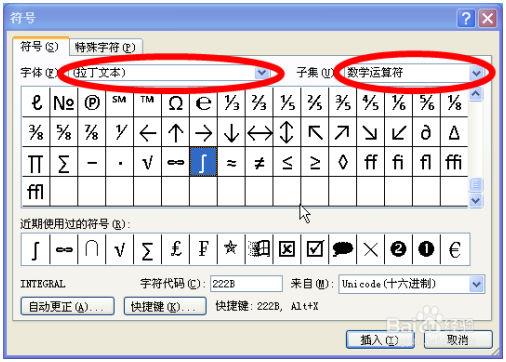Viewport: 506px width, 362px height.
Task: Select the square root symbol in main grid
Action: 147,162
